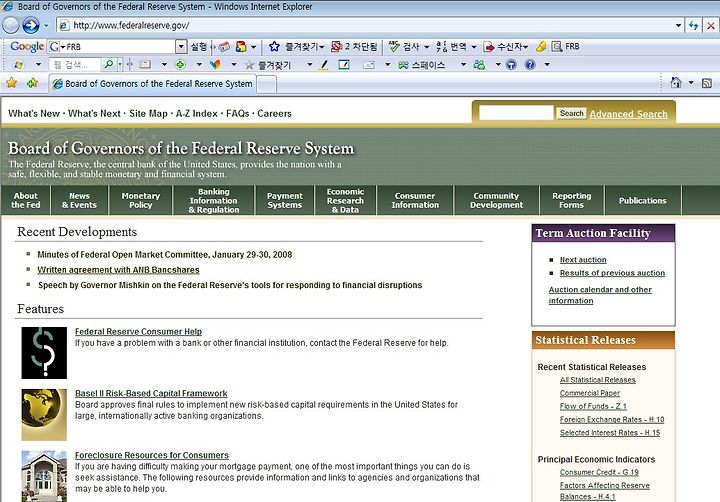This screenshot has width=720, height=502.
Task: Click the Favorites Center gold star
Action: (x=11, y=83)
